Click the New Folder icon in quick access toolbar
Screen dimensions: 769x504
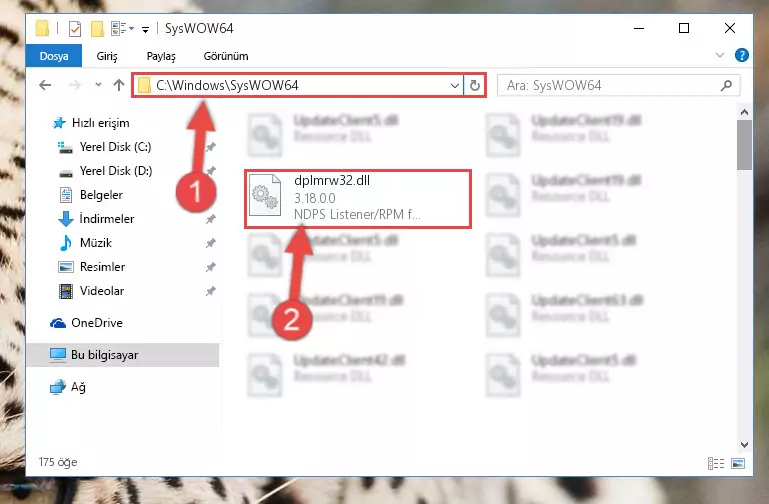(x=97, y=28)
